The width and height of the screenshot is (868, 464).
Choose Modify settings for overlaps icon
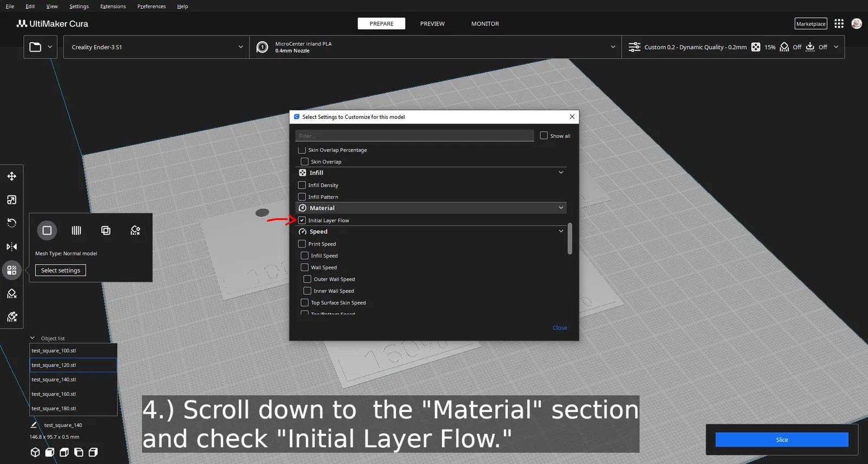[x=106, y=230]
